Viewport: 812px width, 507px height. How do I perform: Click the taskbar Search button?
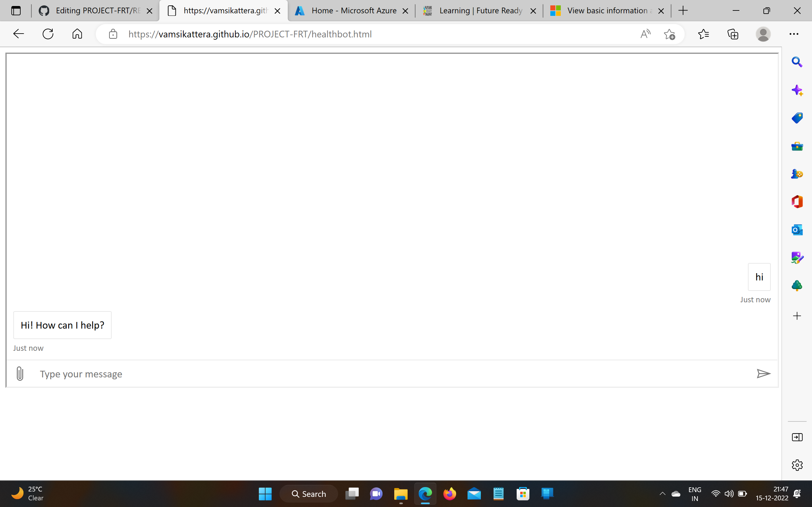point(309,494)
